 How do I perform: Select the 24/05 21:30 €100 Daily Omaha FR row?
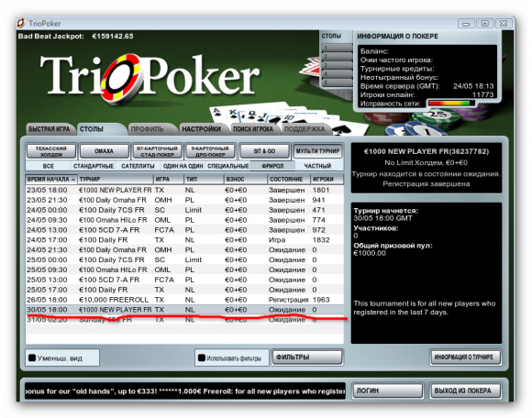184,250
